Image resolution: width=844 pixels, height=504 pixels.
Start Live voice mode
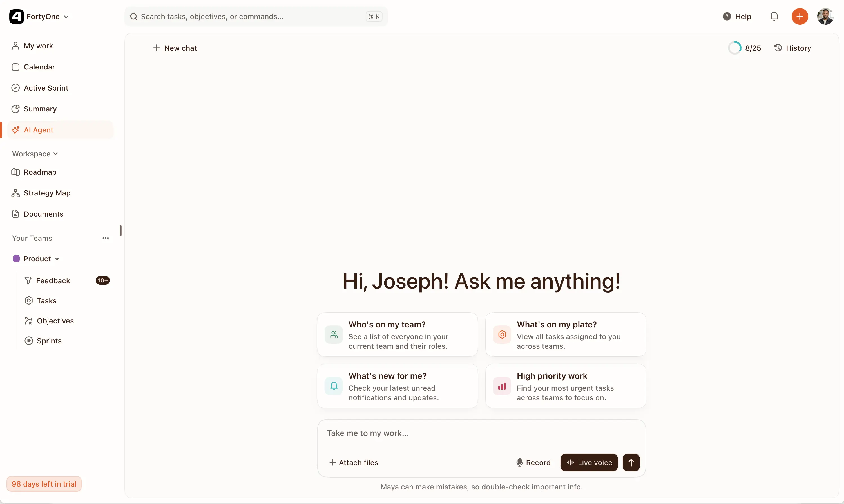(589, 462)
